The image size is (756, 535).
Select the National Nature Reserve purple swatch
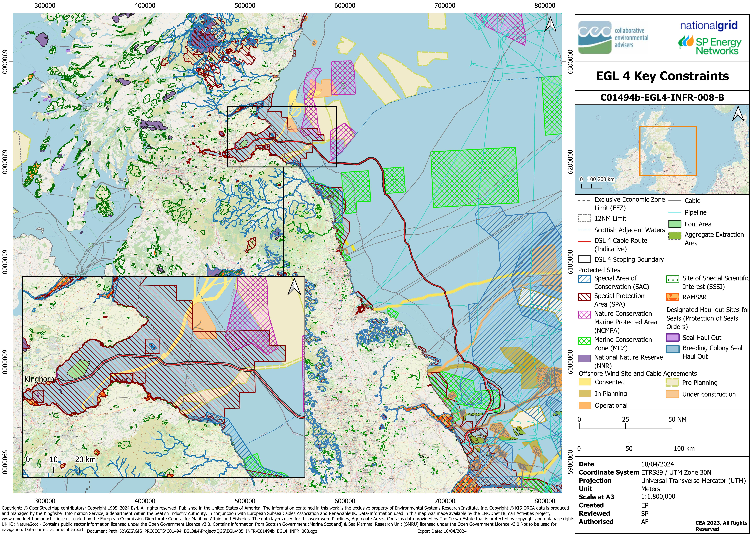pyautogui.click(x=584, y=358)
